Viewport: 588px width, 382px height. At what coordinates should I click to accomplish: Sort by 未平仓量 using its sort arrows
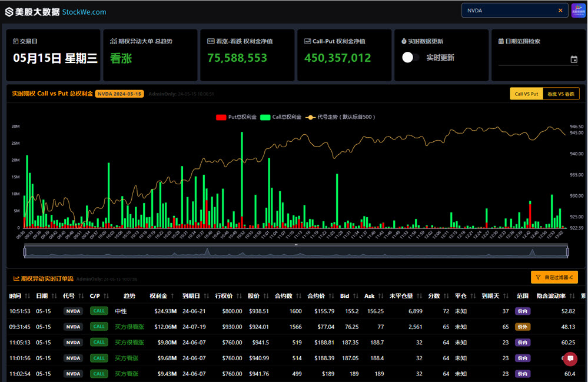point(419,296)
